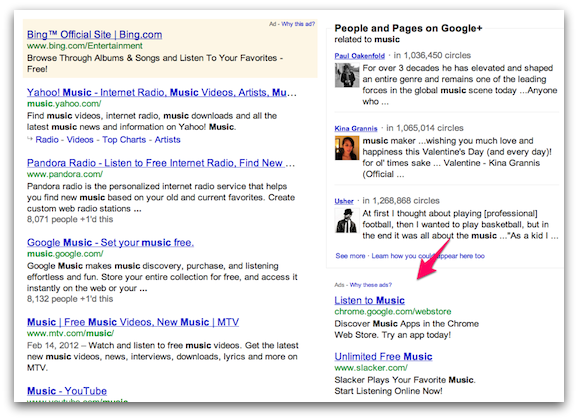Click 'See more' under Google+ people

(350, 256)
